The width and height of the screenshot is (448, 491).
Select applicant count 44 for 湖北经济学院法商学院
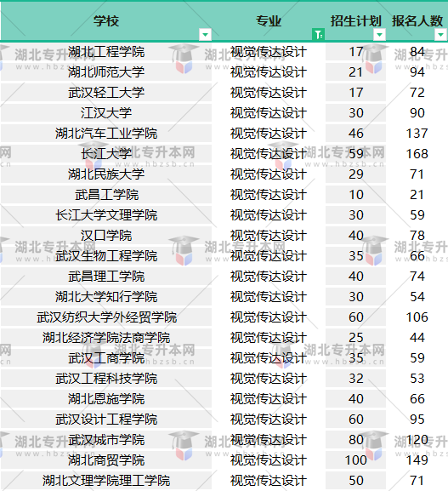tap(417, 338)
